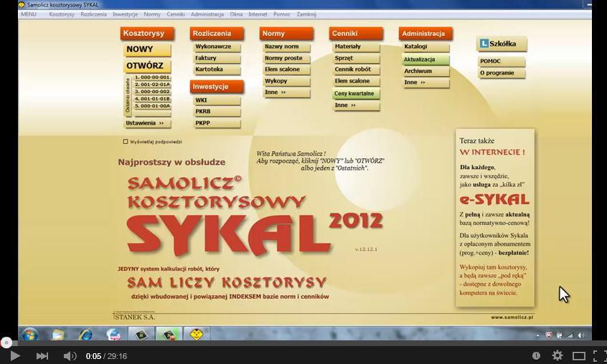Visit www.samolicz.pl link
Viewport: 607px width, 364px height.
[x=512, y=317]
